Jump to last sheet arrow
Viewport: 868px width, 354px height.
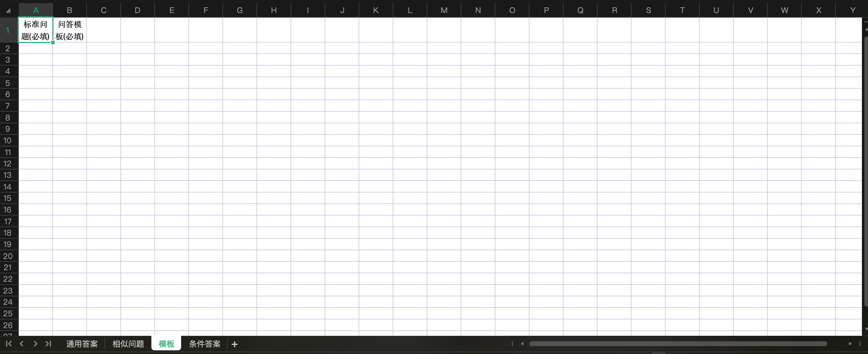48,344
